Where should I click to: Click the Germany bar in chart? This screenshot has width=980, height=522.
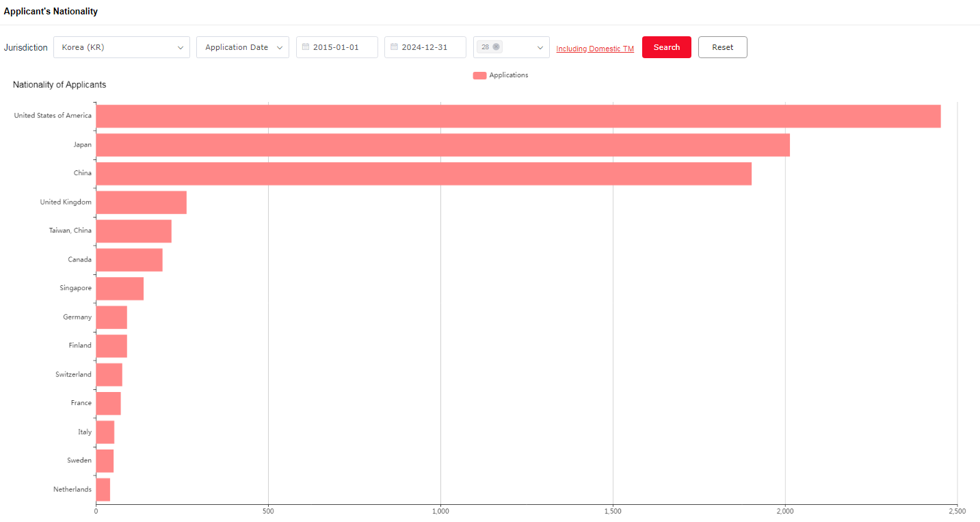click(111, 317)
